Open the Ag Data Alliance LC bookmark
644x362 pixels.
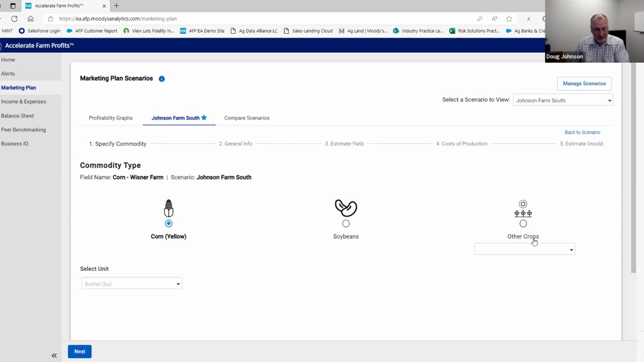point(254,31)
